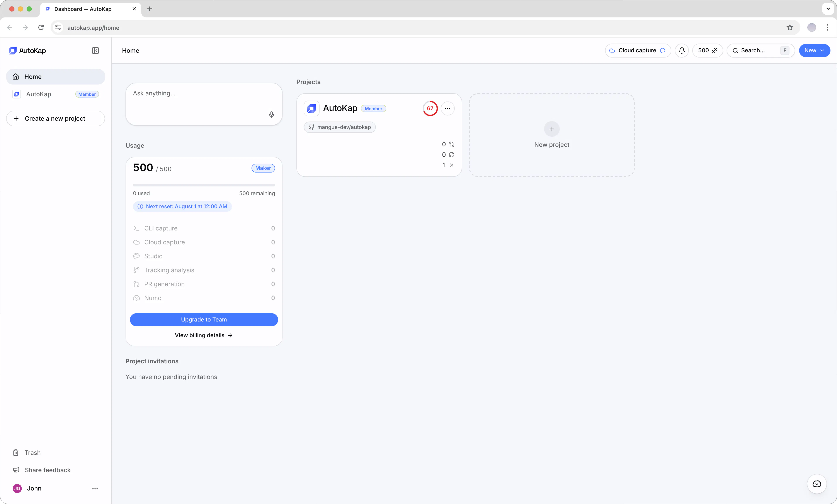Click the Member badge in sidebar

87,94
